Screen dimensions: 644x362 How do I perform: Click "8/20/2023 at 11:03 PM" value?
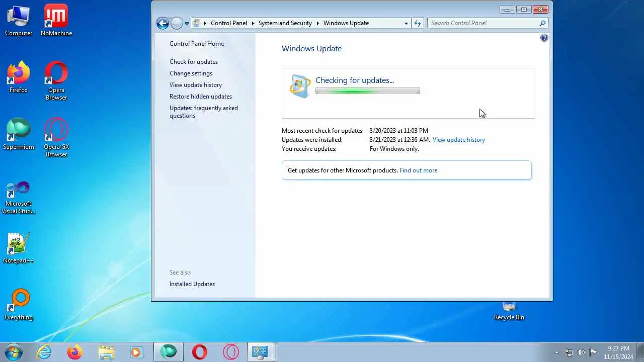(x=399, y=131)
